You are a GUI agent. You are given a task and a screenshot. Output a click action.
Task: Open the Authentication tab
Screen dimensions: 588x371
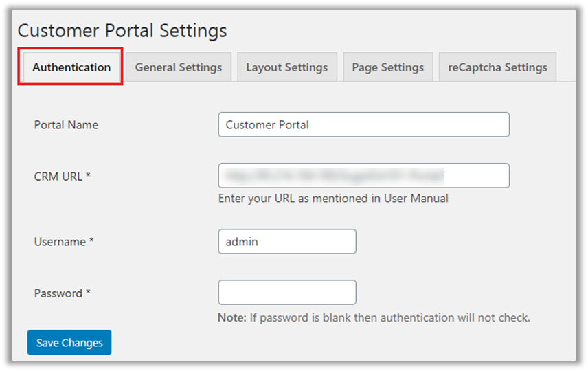coord(71,67)
